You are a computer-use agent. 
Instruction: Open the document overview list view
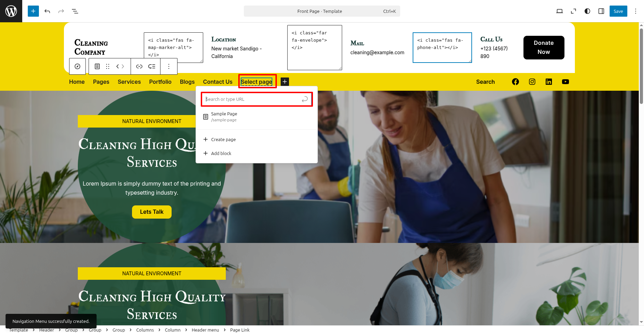[x=75, y=11]
